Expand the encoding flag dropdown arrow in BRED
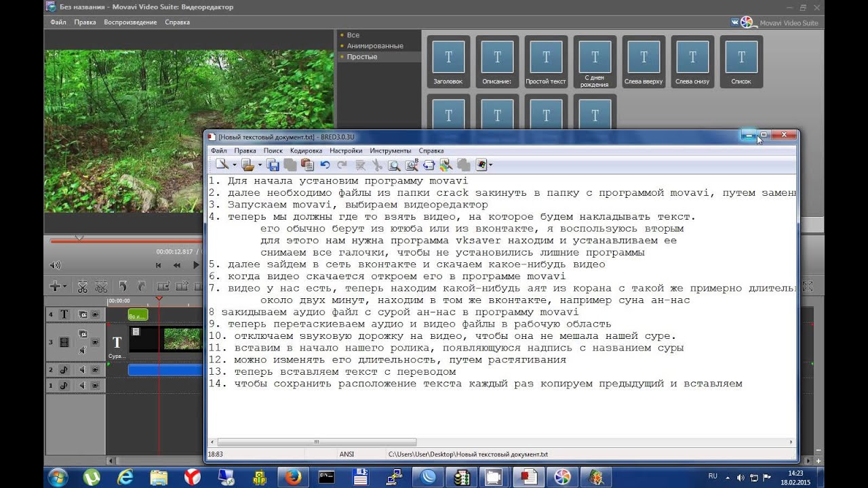This screenshot has height=488, width=868. coord(491,165)
